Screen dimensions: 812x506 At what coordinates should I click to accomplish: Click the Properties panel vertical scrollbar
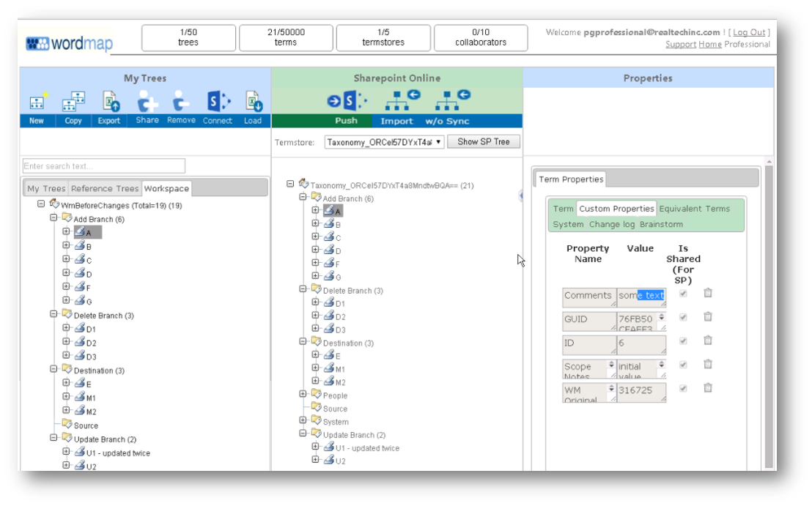768,315
